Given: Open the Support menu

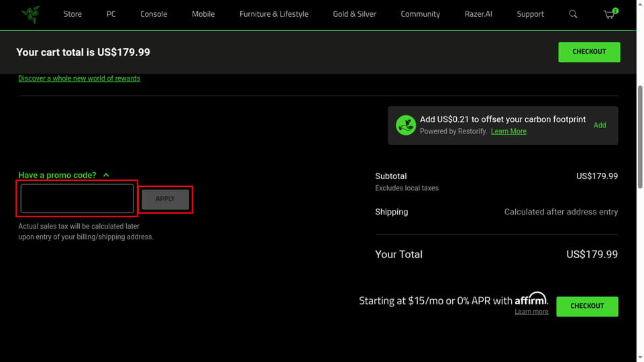Looking at the screenshot, I should 530,14.
